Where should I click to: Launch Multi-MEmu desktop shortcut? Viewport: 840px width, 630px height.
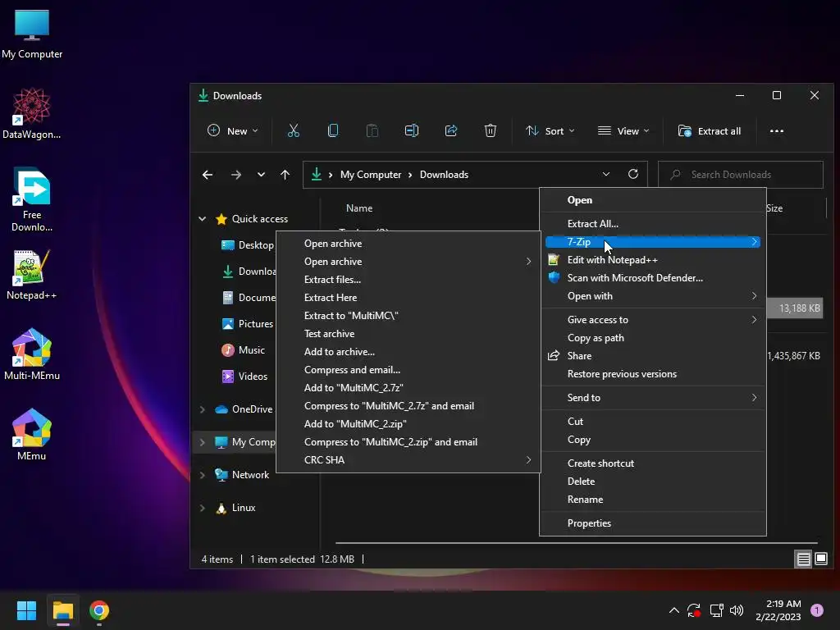click(32, 354)
